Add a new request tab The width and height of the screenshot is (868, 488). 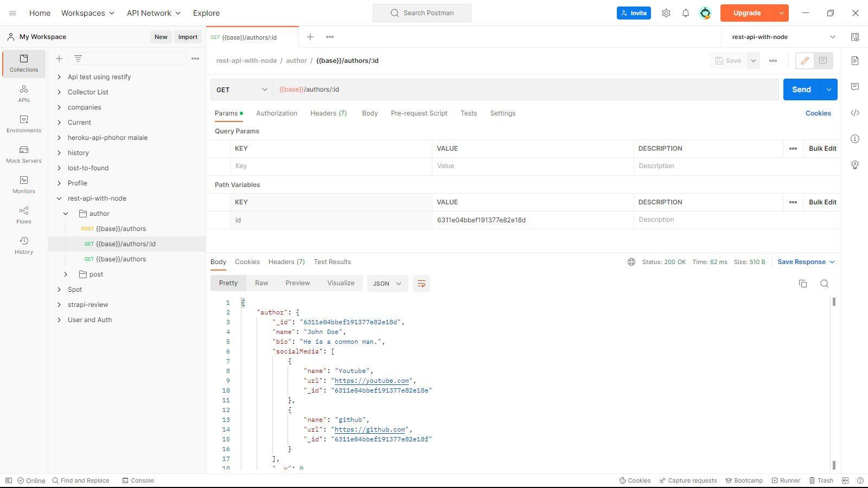[x=310, y=37]
